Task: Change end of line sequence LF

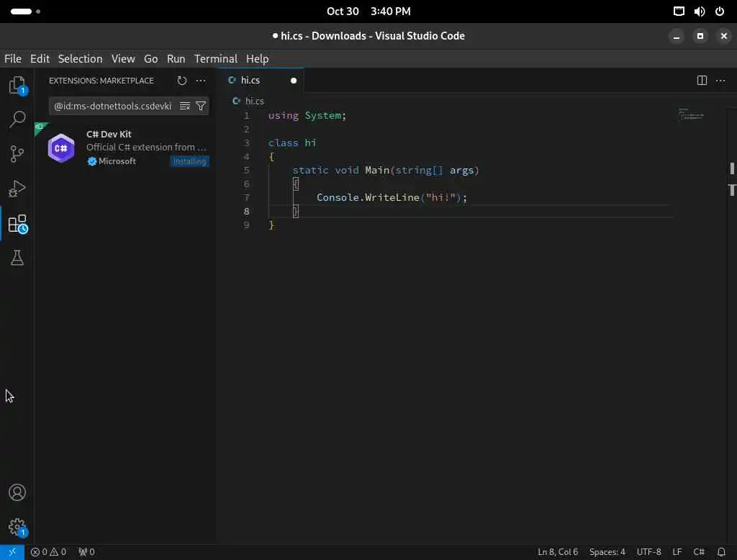Action: [x=677, y=552]
